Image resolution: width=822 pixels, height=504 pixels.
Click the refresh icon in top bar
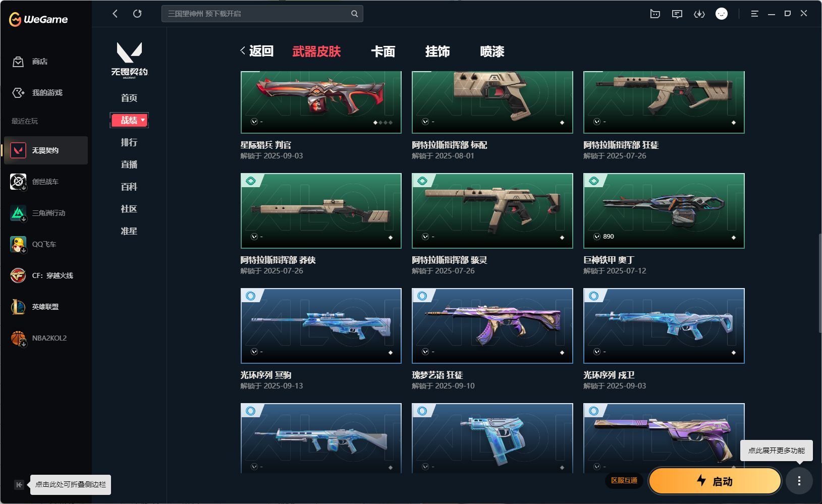tap(137, 14)
